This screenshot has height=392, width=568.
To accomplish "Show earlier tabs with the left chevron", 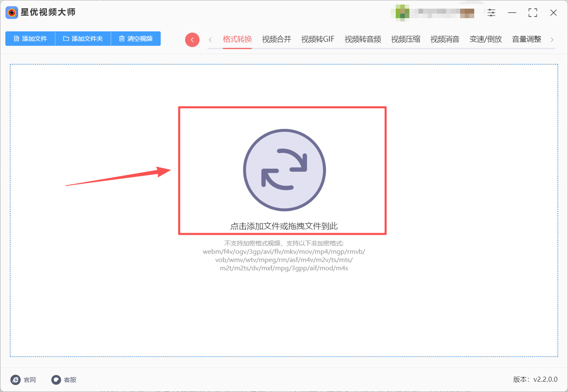I will [x=210, y=40].
